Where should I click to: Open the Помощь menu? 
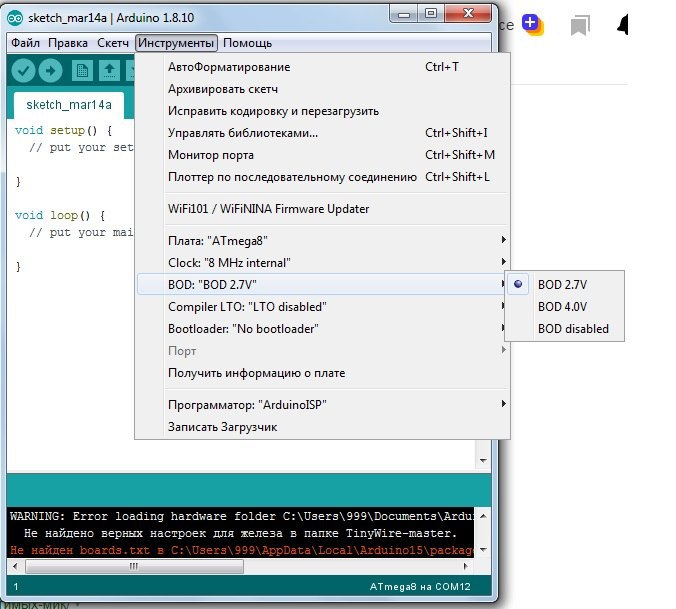(x=247, y=43)
